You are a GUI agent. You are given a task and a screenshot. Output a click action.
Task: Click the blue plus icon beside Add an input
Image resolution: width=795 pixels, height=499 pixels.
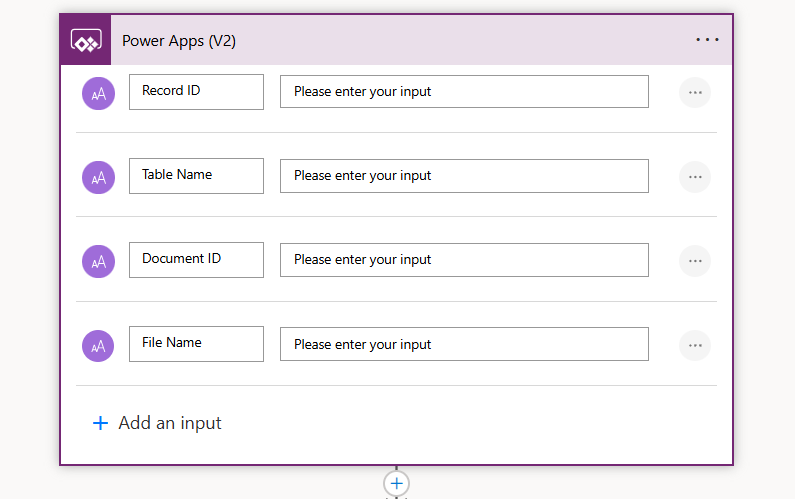(x=100, y=423)
